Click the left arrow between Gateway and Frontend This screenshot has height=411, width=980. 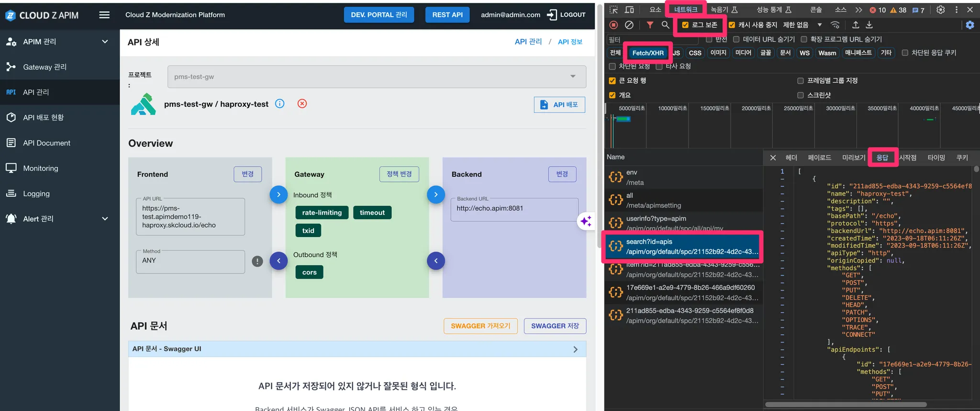(278, 261)
